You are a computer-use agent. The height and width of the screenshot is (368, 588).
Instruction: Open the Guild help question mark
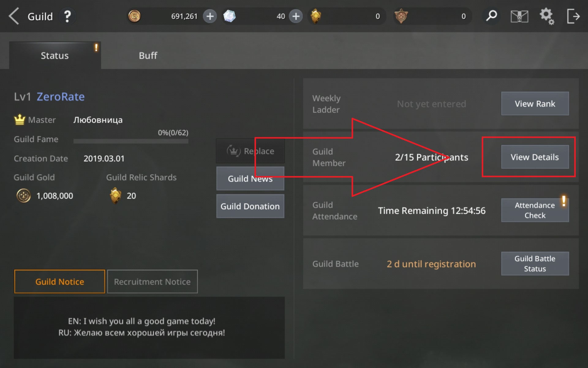(67, 16)
